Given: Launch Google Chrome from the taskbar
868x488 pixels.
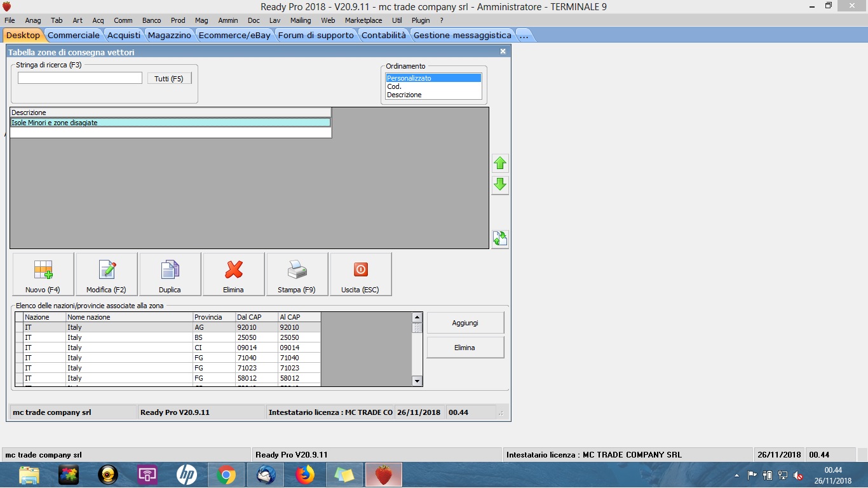Looking at the screenshot, I should click(x=226, y=475).
